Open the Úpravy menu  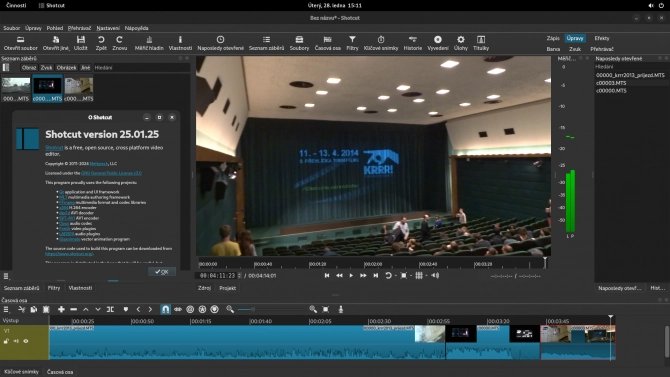33,28
